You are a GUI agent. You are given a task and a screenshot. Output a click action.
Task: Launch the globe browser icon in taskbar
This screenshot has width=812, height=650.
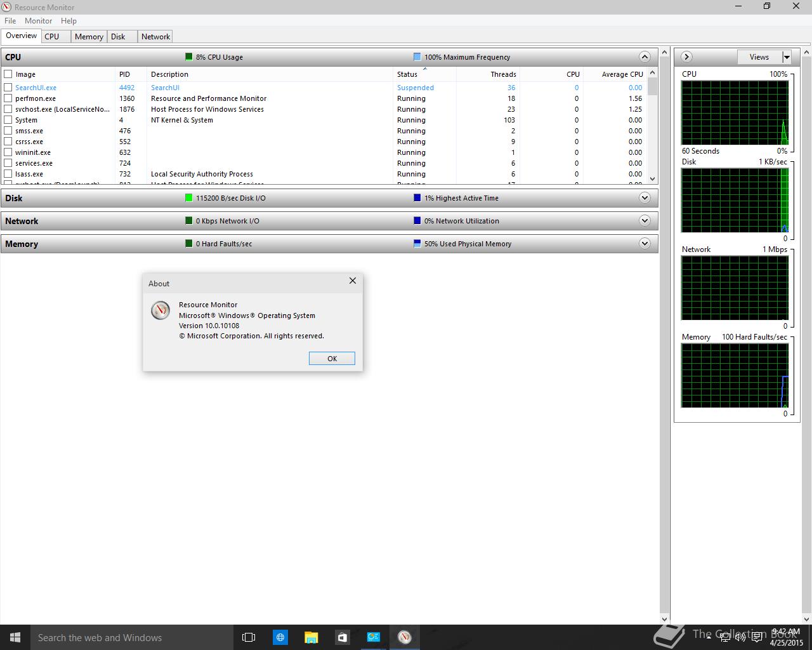[280, 637]
